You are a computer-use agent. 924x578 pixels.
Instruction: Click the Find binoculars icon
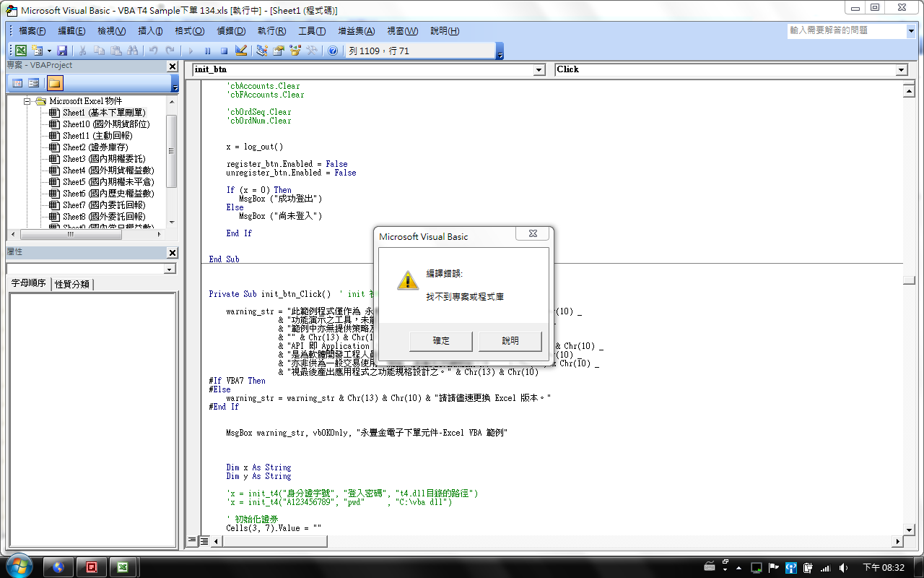coord(132,51)
